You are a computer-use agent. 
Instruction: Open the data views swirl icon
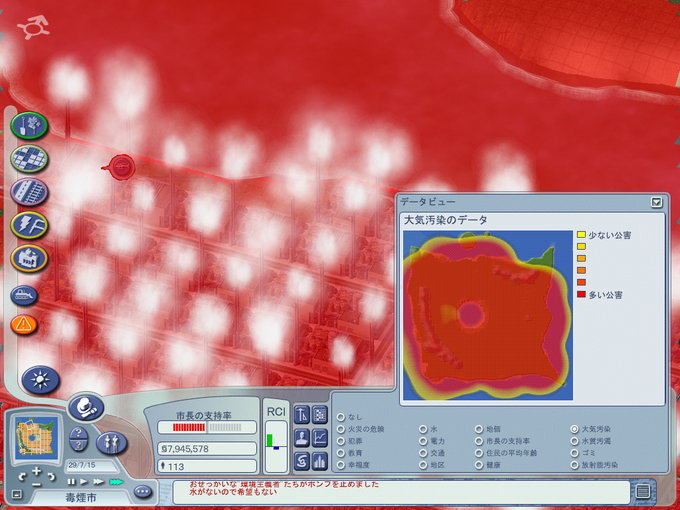click(301, 461)
